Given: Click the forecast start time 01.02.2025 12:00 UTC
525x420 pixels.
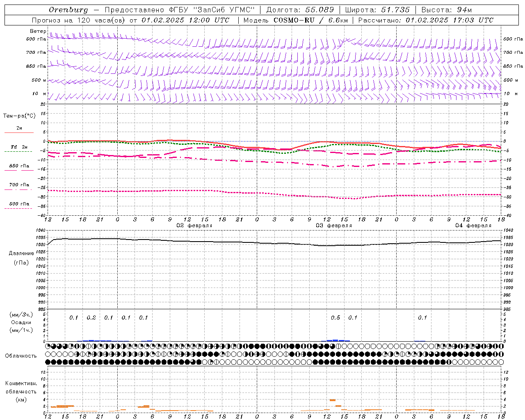Looking at the screenshot, I should pos(186,20).
